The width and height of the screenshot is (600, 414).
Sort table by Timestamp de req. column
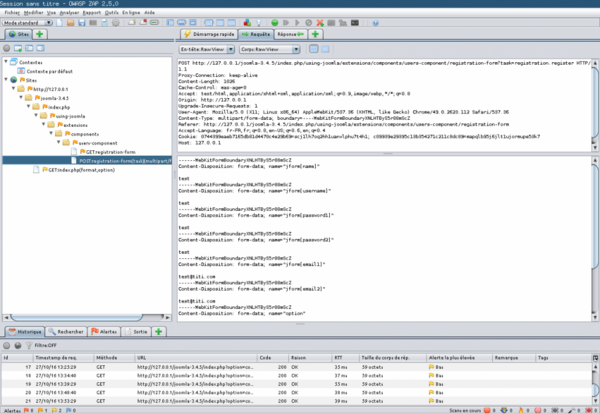pos(64,358)
